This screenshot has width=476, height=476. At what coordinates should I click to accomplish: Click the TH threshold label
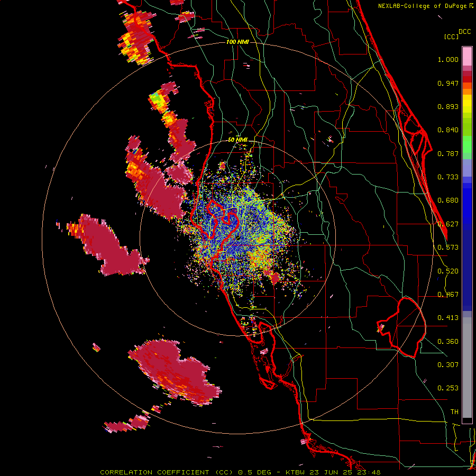(454, 412)
